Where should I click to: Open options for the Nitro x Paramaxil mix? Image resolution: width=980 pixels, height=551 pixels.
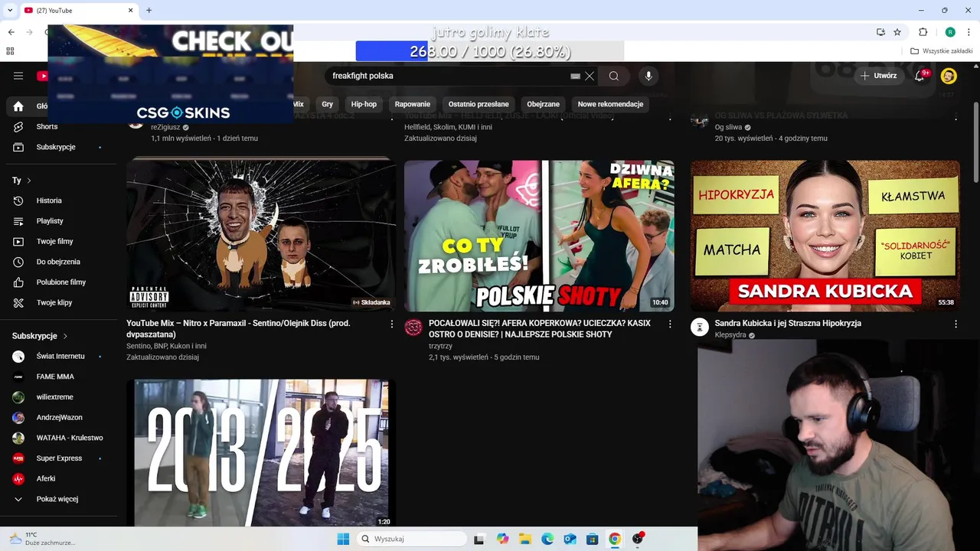coord(392,324)
